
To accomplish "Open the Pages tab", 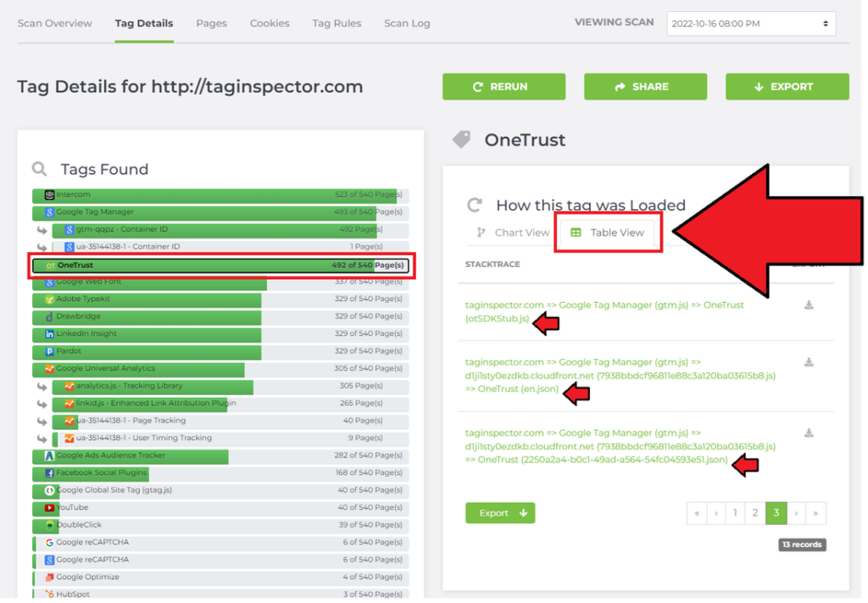I will pos(211,23).
